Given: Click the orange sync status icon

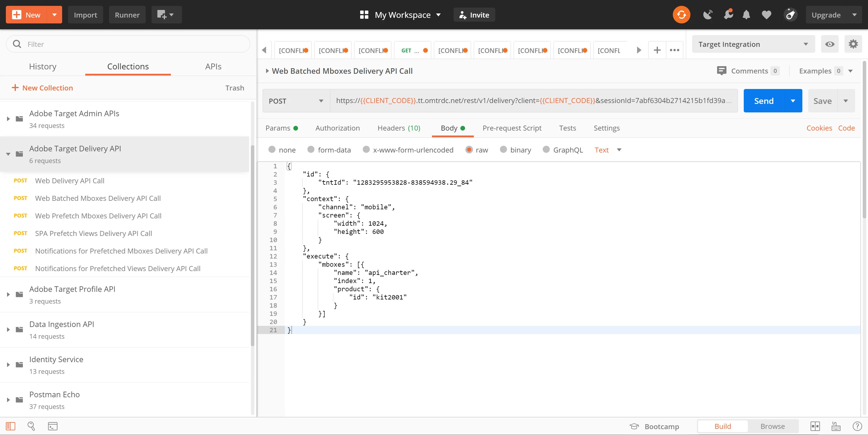Looking at the screenshot, I should coord(681,15).
